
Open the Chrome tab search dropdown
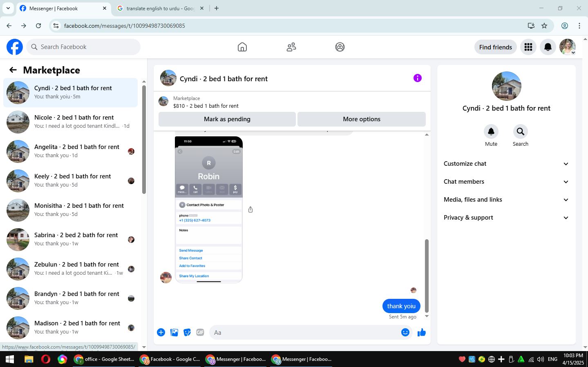8,8
